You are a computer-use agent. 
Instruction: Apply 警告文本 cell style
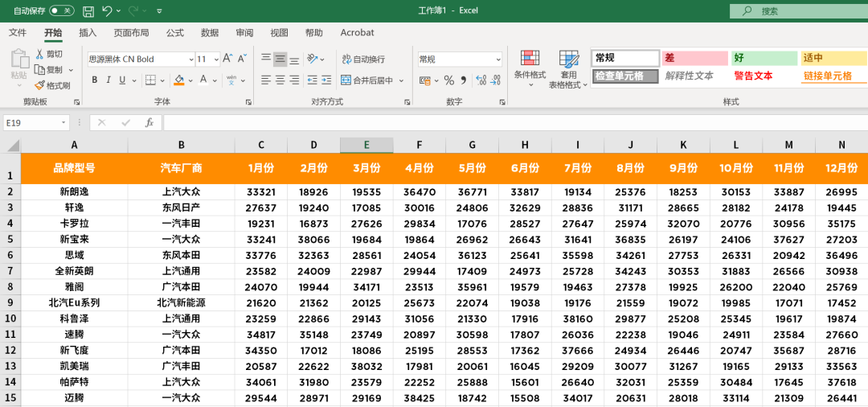(x=753, y=76)
